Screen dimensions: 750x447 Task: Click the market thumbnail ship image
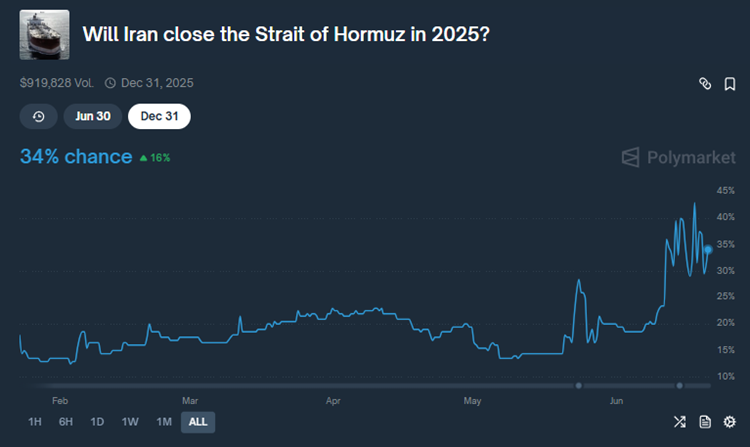tap(44, 35)
